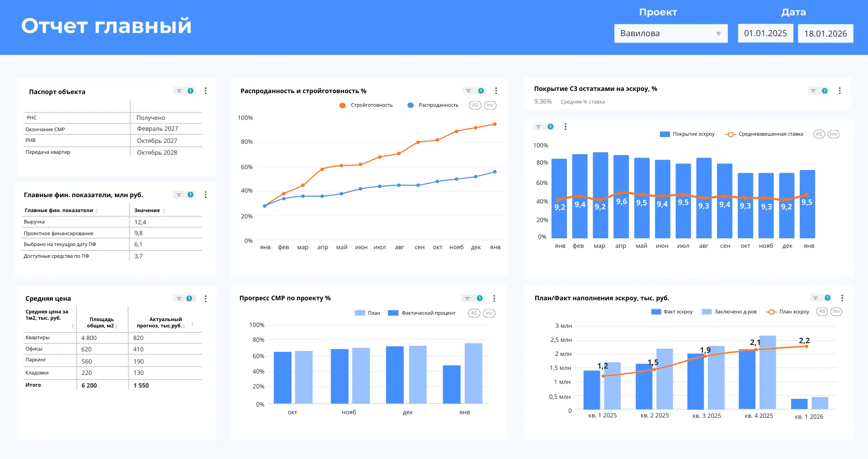
Task: Click Inv button on План/Факт эскроу chart
Action: pyautogui.click(x=836, y=312)
